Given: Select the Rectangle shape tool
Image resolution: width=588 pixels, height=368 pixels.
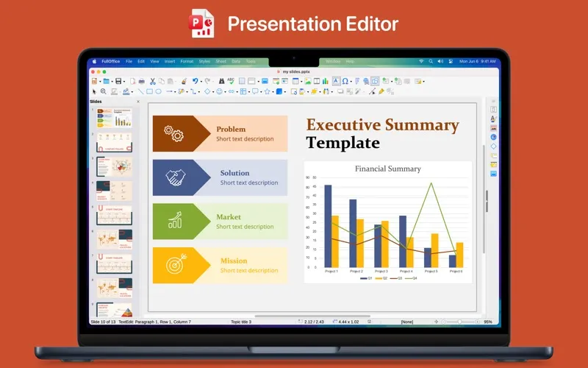Looking at the screenshot, I should [x=149, y=91].
